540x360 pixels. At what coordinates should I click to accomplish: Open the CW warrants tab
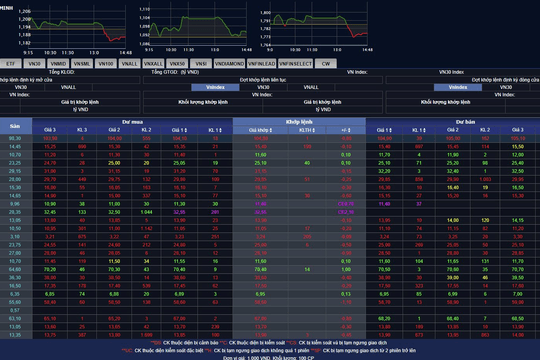[325, 64]
